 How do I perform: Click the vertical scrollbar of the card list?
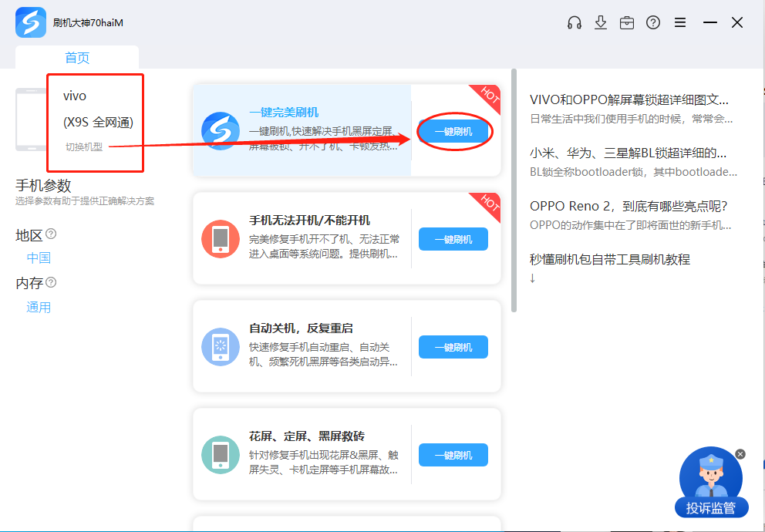tap(514, 190)
